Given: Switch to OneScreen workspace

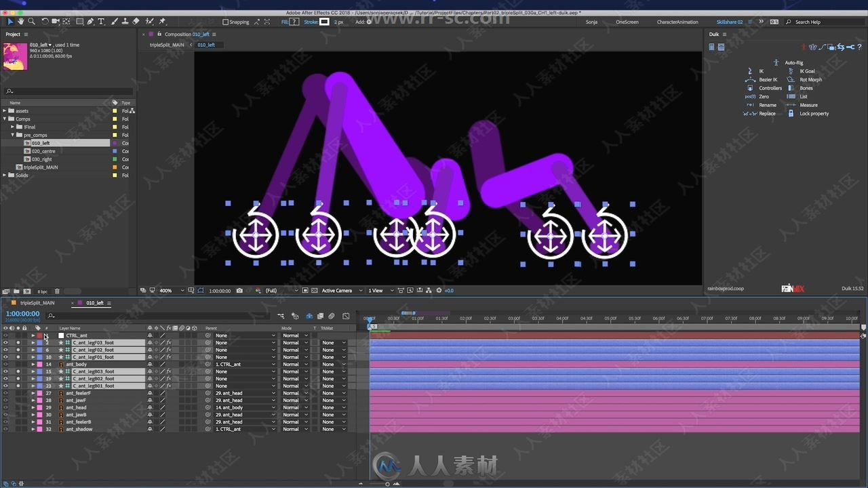Looking at the screenshot, I should pos(627,22).
